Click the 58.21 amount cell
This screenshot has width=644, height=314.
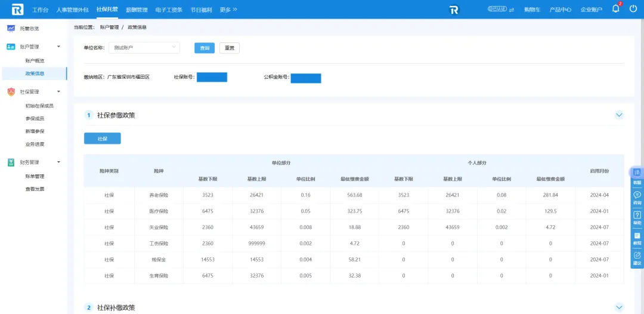coord(354,260)
